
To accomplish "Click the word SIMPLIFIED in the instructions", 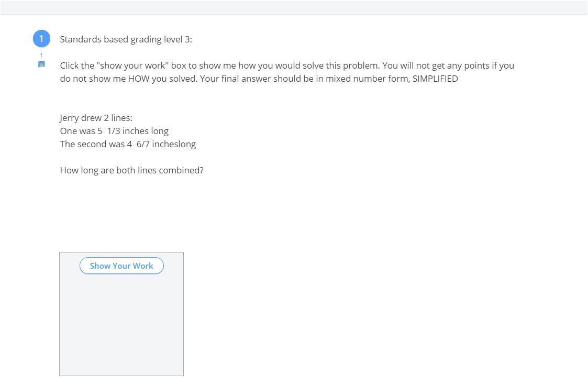I will 435,79.
